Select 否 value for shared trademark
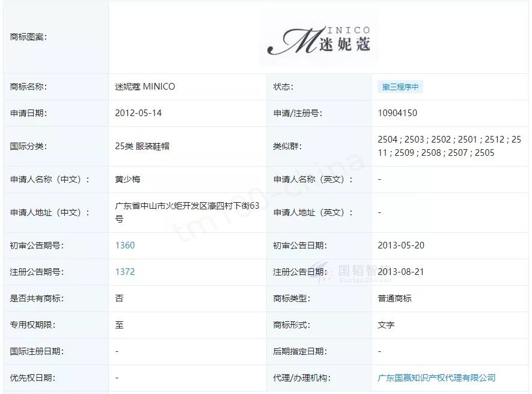 click(x=119, y=298)
